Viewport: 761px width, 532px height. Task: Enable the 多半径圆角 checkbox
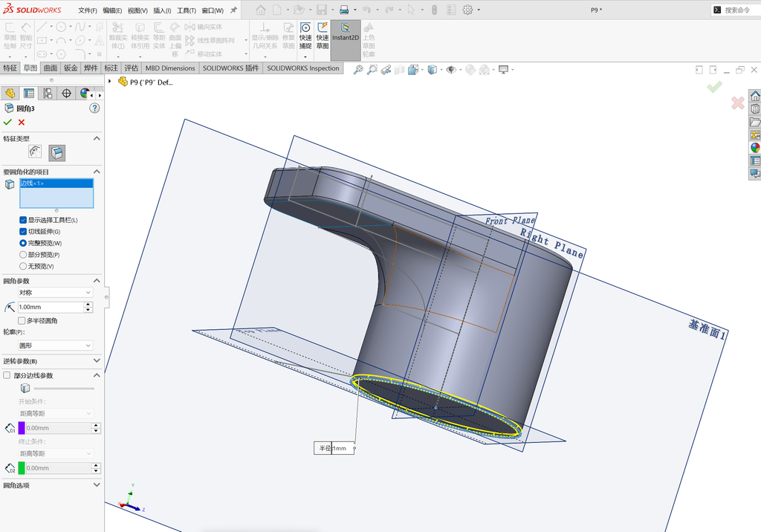click(22, 321)
